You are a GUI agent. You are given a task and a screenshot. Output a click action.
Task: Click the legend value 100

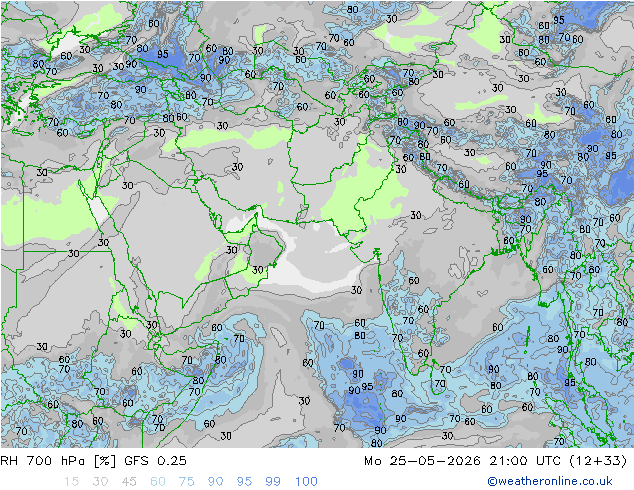point(306,482)
